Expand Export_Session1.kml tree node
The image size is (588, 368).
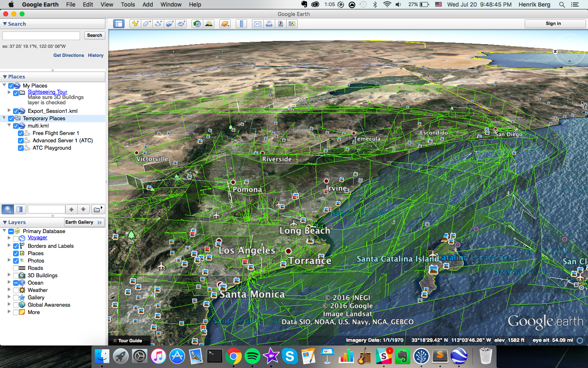(x=9, y=110)
